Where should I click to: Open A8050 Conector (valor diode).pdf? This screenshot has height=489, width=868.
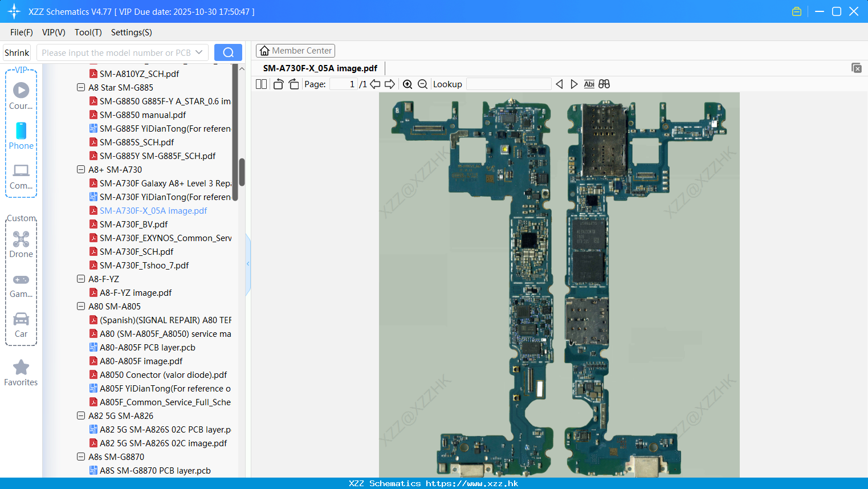point(163,375)
